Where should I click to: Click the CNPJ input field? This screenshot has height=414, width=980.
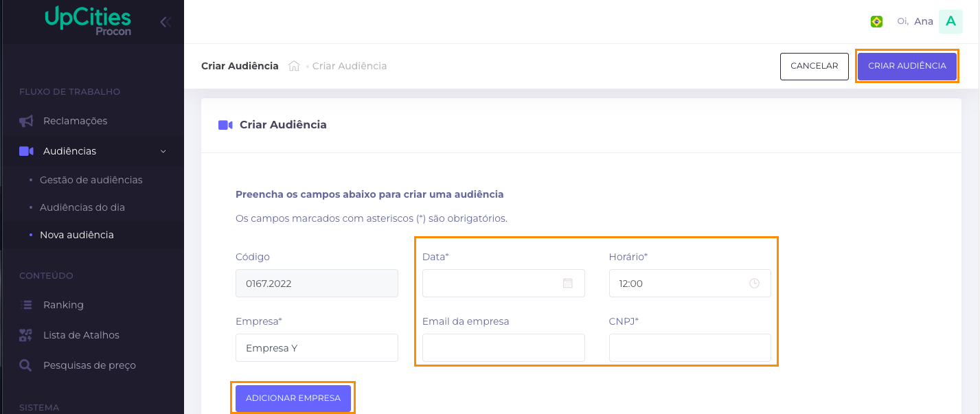[x=690, y=347]
